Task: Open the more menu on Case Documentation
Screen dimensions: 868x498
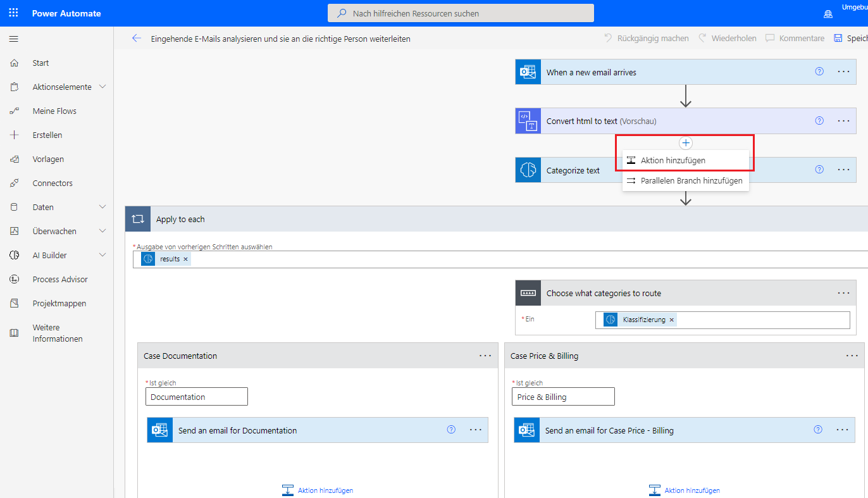Action: tap(485, 356)
